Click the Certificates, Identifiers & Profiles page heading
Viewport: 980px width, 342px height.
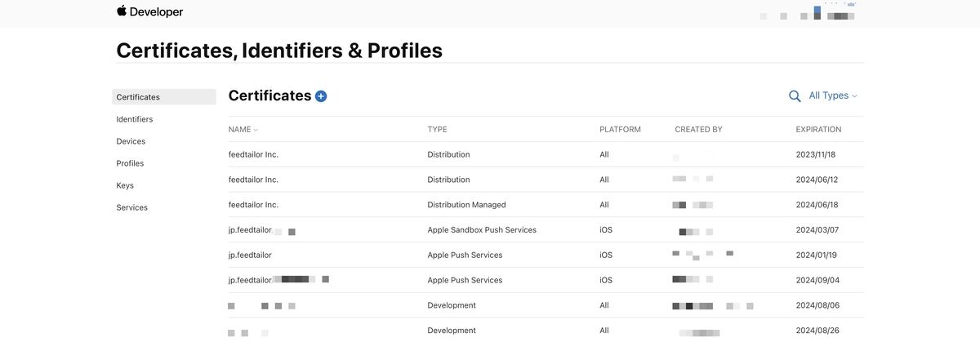pos(279,51)
